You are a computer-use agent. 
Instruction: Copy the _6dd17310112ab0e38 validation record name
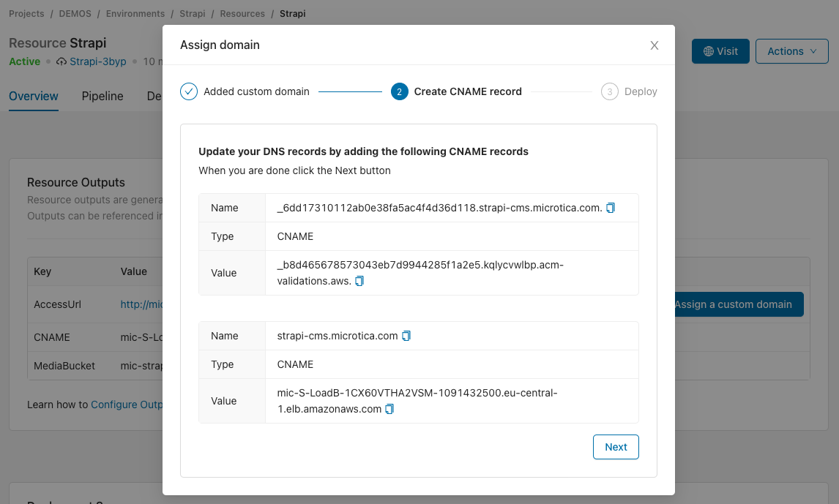click(611, 208)
